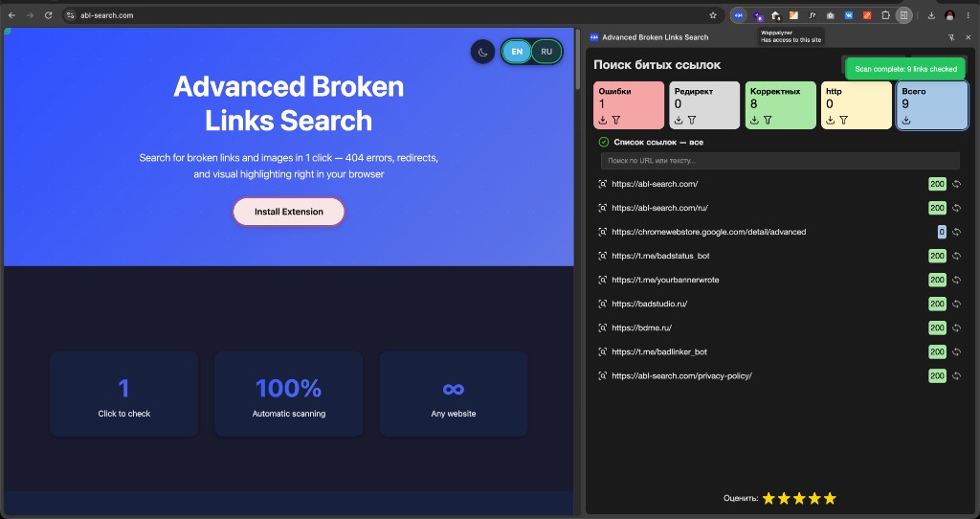Image resolution: width=980 pixels, height=519 pixels.
Task: View site information icon in address bar
Action: pyautogui.click(x=71, y=15)
